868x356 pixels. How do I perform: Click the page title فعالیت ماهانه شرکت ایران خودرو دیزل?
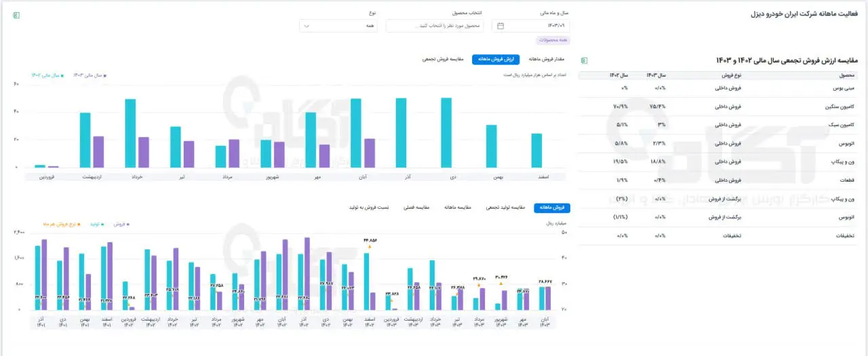click(x=804, y=14)
